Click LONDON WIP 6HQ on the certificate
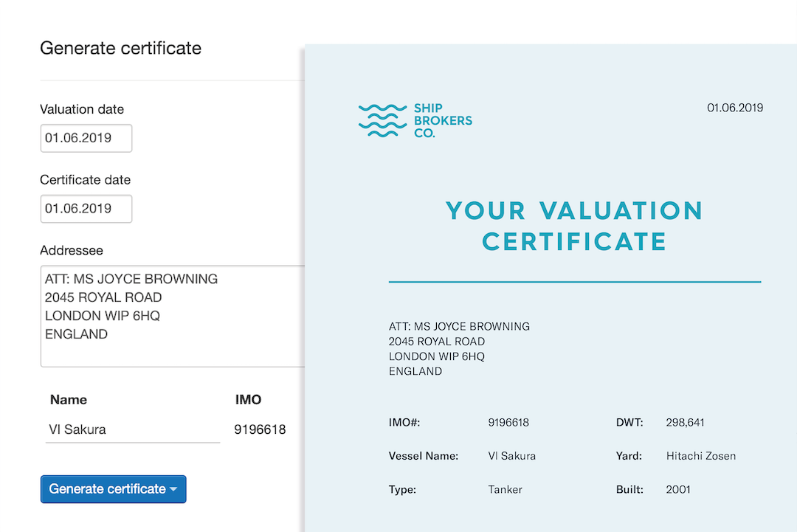This screenshot has height=532, width=797. tap(437, 356)
